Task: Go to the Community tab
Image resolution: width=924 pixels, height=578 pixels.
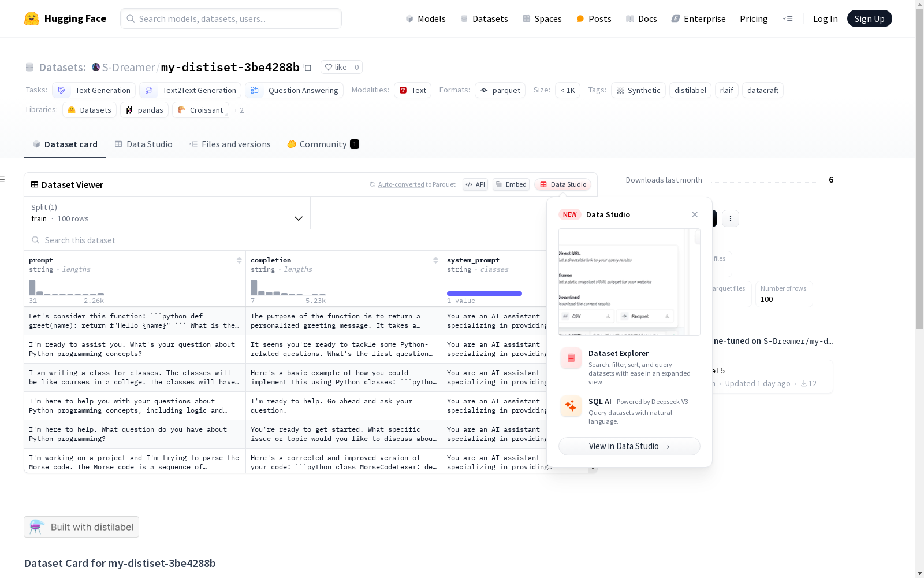Action: [x=323, y=144]
